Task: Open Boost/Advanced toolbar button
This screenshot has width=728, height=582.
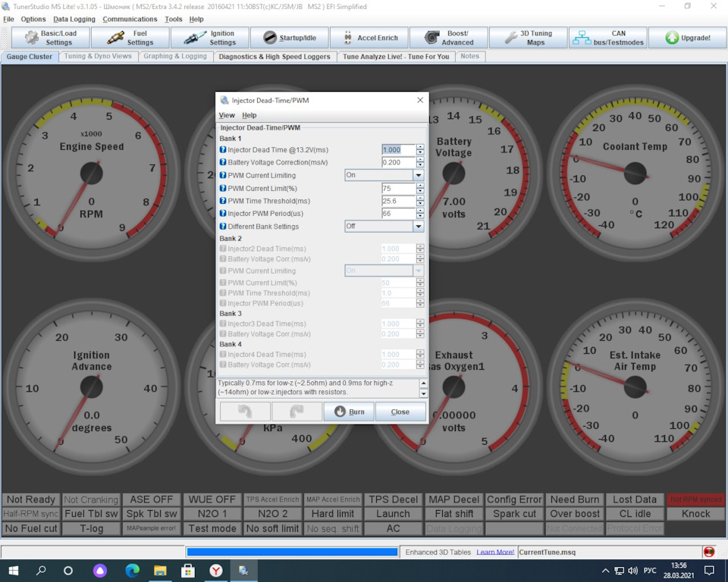Action: (x=448, y=38)
